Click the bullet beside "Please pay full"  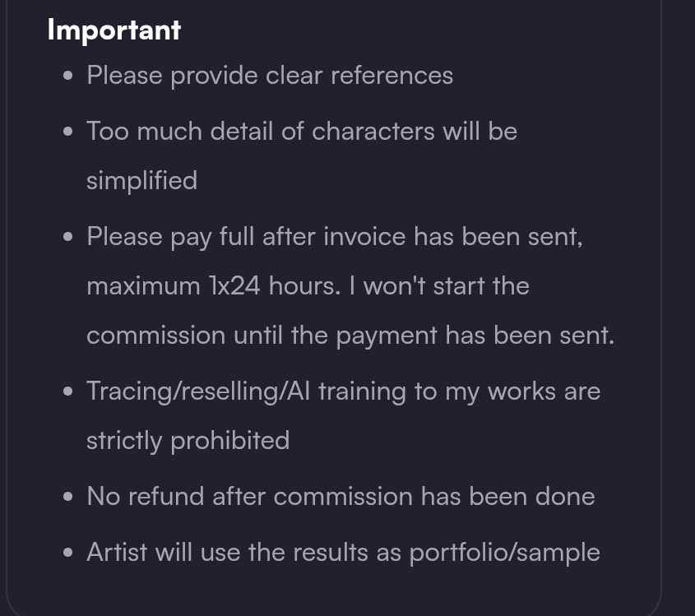tap(68, 237)
